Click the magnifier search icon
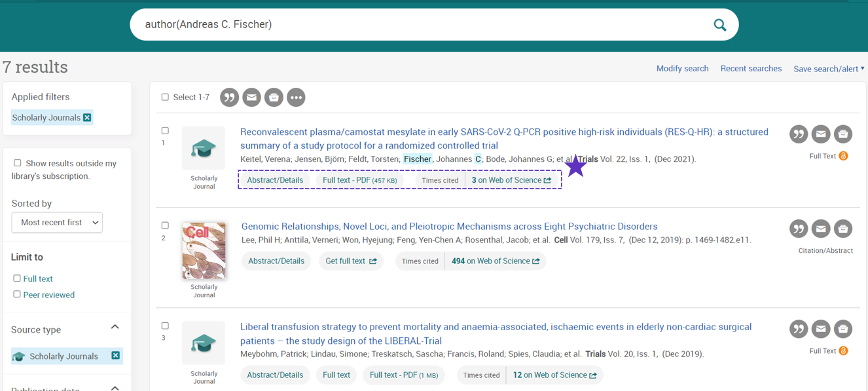Image resolution: width=868 pixels, height=391 pixels. (x=719, y=25)
